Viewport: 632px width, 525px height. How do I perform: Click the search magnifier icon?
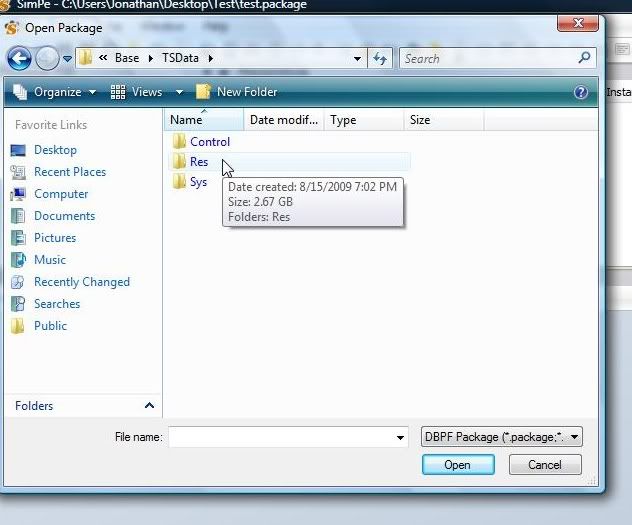(x=585, y=59)
